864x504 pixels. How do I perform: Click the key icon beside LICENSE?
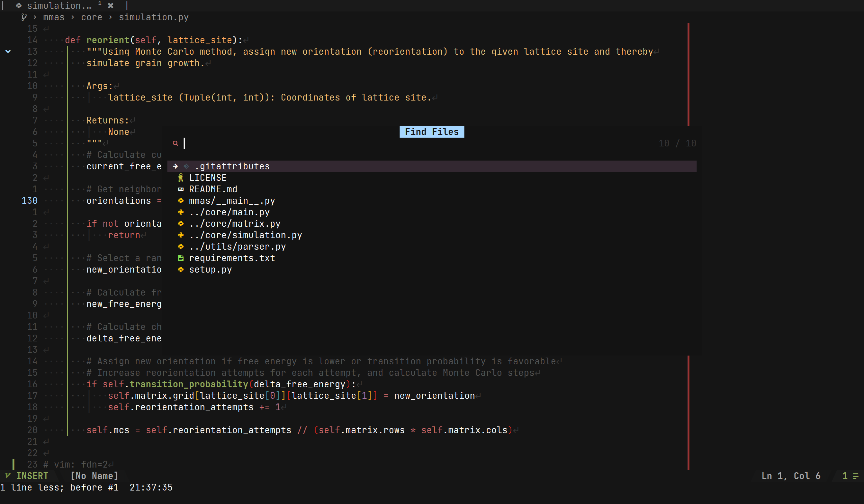(x=181, y=178)
